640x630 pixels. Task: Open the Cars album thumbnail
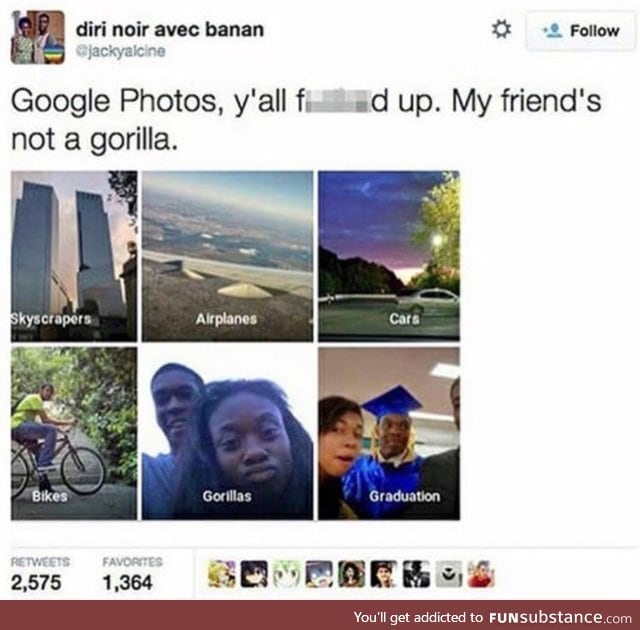(389, 256)
